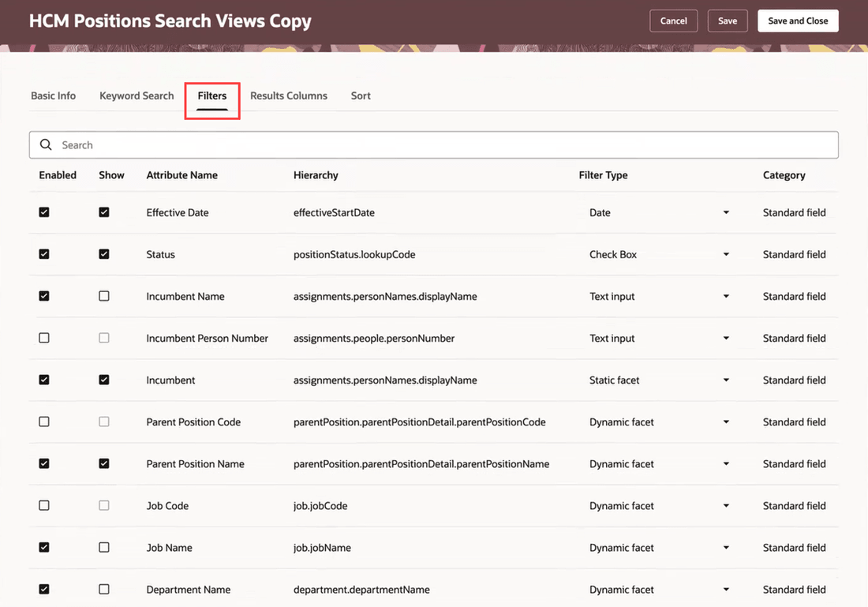Click the Enabled column header
Viewport: 868px width, 607px height.
coord(58,175)
